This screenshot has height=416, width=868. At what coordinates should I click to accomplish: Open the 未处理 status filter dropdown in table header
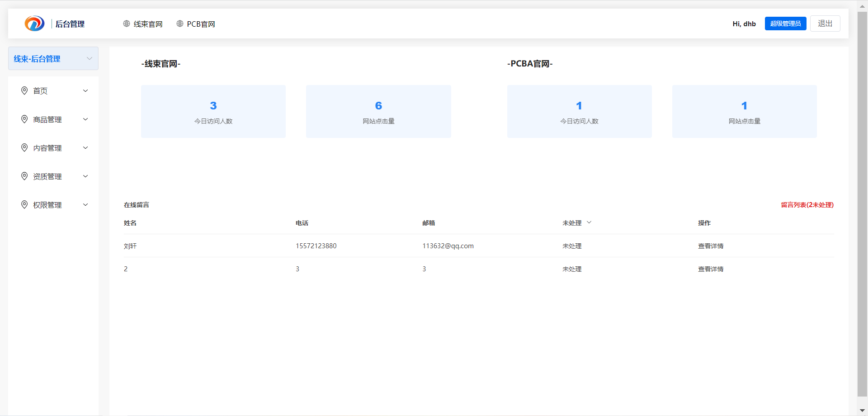click(577, 222)
